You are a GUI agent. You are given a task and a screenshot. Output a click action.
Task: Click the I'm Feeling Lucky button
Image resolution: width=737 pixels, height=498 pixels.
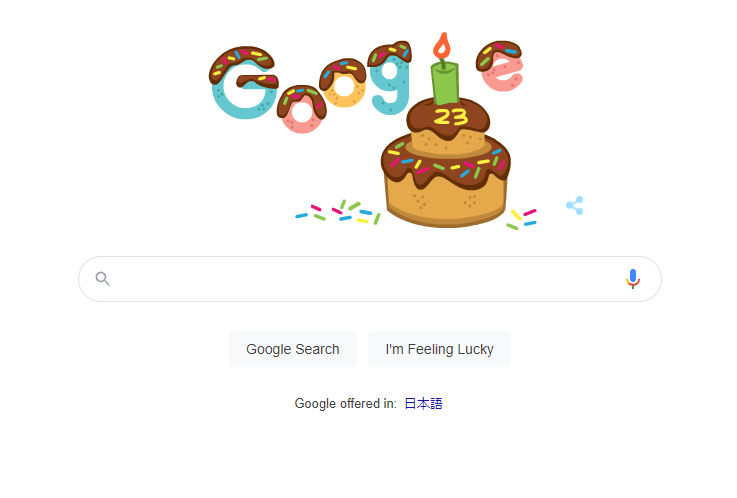click(439, 349)
